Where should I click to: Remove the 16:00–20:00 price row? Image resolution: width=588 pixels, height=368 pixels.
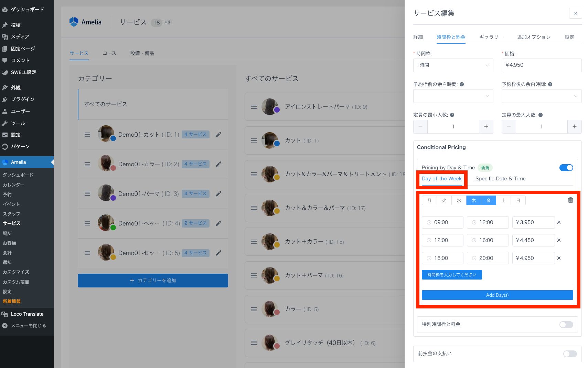pyautogui.click(x=559, y=258)
